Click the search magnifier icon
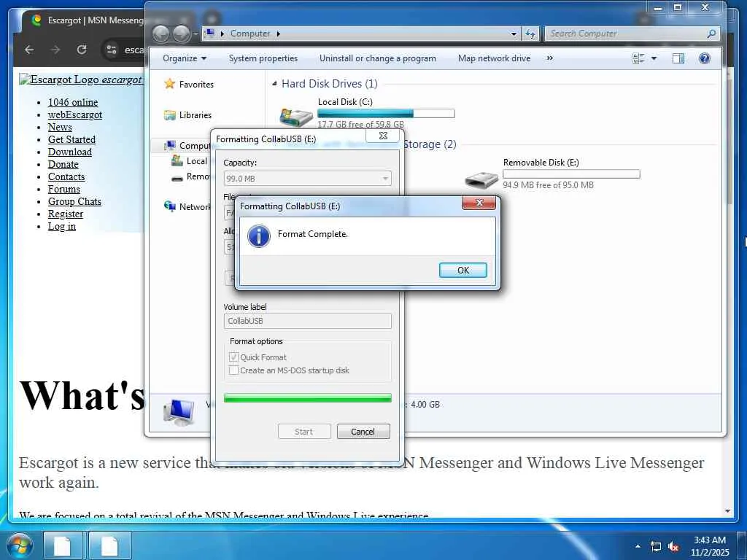The width and height of the screenshot is (747, 560). pyautogui.click(x=711, y=34)
